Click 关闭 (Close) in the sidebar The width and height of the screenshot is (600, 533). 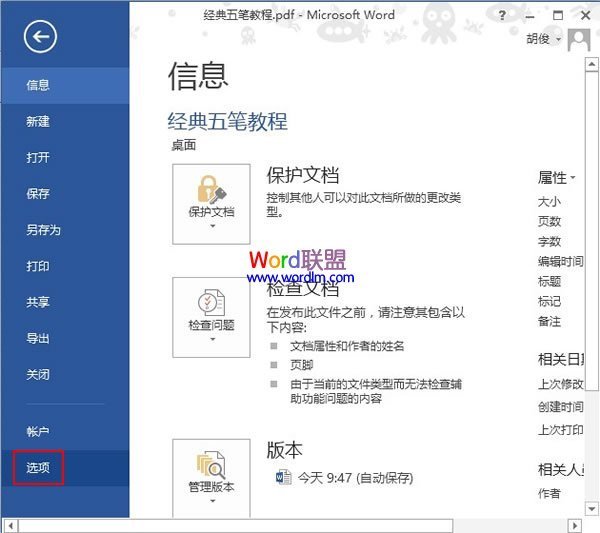tap(38, 374)
